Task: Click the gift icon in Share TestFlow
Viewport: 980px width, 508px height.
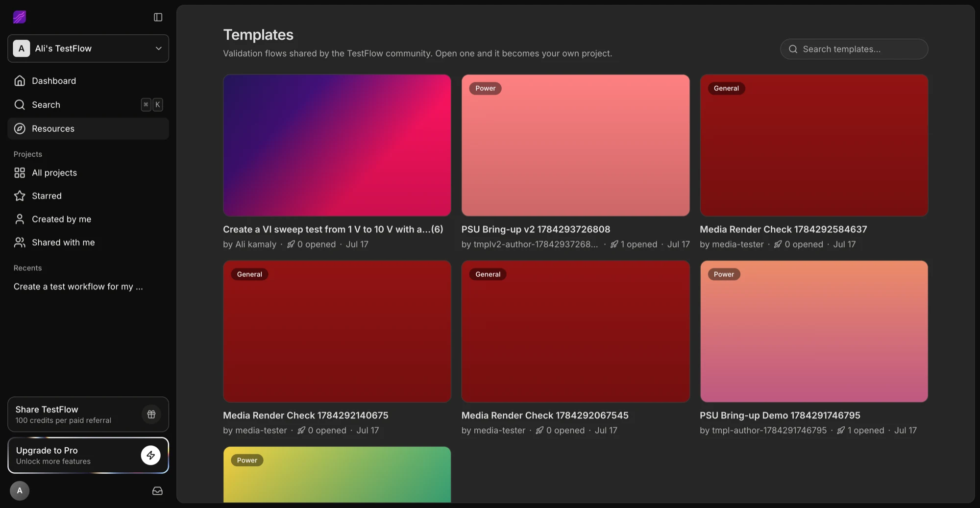Action: click(x=151, y=414)
